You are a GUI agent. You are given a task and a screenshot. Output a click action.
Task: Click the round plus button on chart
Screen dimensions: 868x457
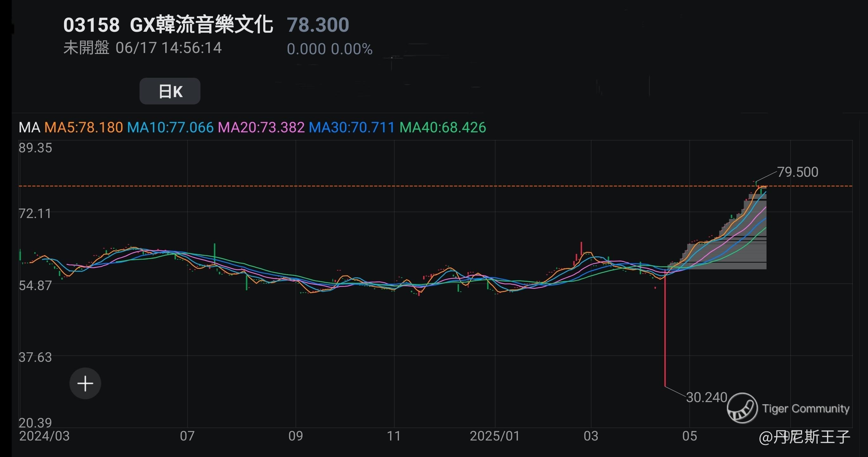coord(85,383)
